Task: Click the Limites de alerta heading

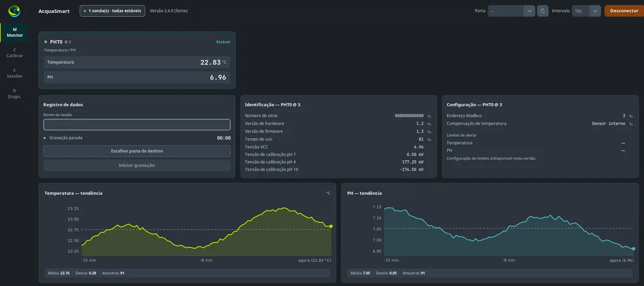Action: click(461, 135)
